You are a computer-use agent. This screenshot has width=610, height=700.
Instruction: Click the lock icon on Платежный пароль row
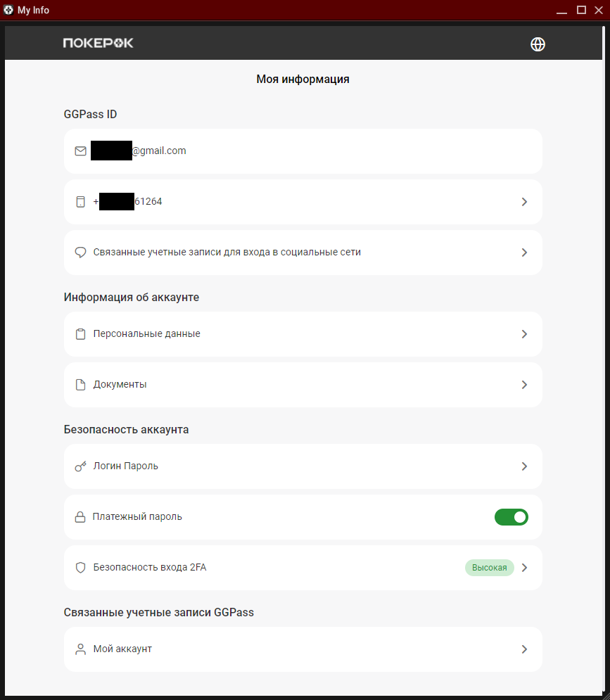pyautogui.click(x=80, y=516)
